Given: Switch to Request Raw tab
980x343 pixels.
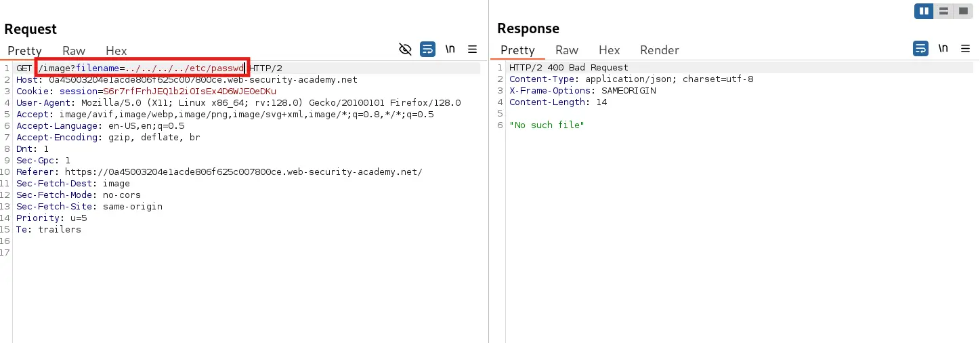Looking at the screenshot, I should (x=74, y=50).
